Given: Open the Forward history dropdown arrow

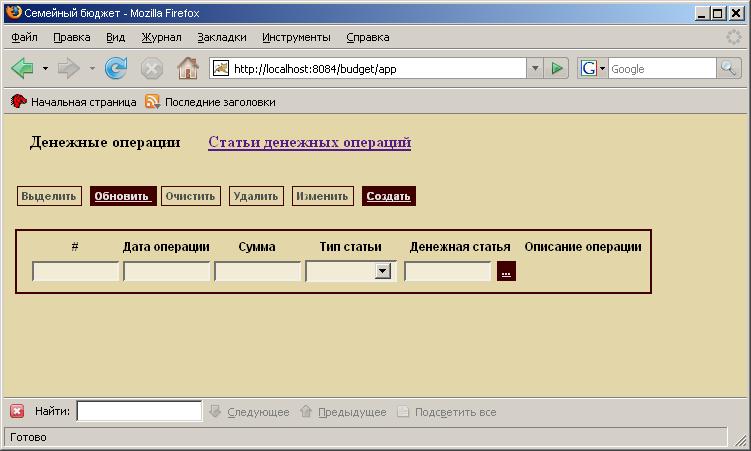Looking at the screenshot, I should click(92, 68).
